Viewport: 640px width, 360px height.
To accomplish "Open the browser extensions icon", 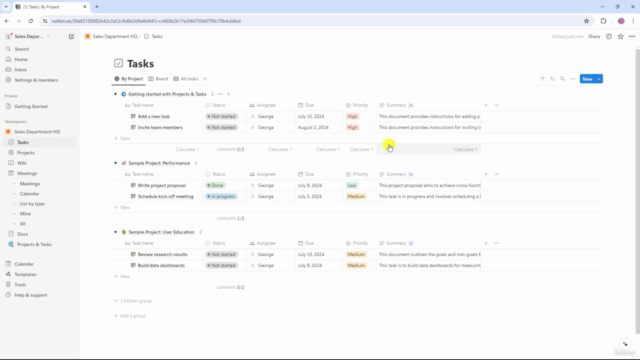I will tap(603, 21).
